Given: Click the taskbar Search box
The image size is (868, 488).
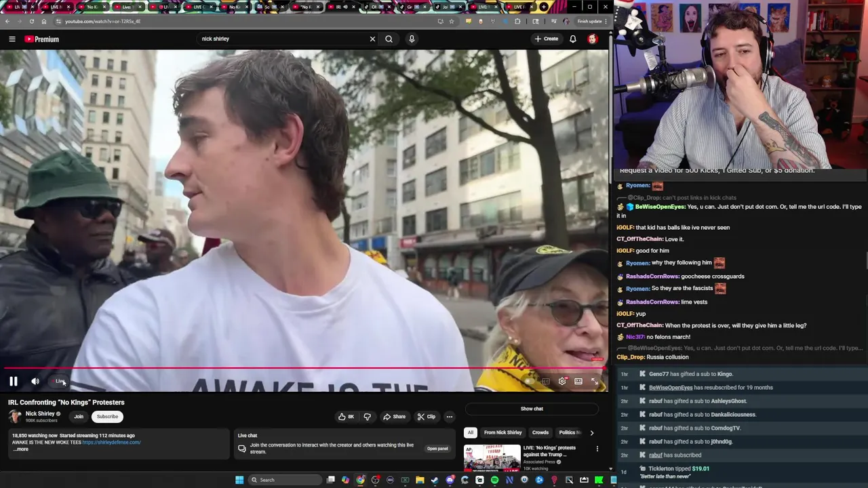Looking at the screenshot, I should (x=285, y=480).
